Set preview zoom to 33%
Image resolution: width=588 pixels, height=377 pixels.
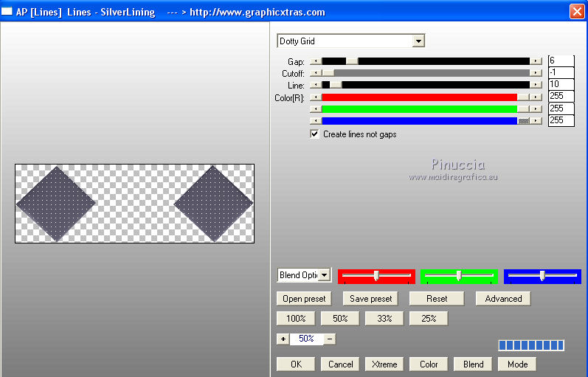[384, 319]
